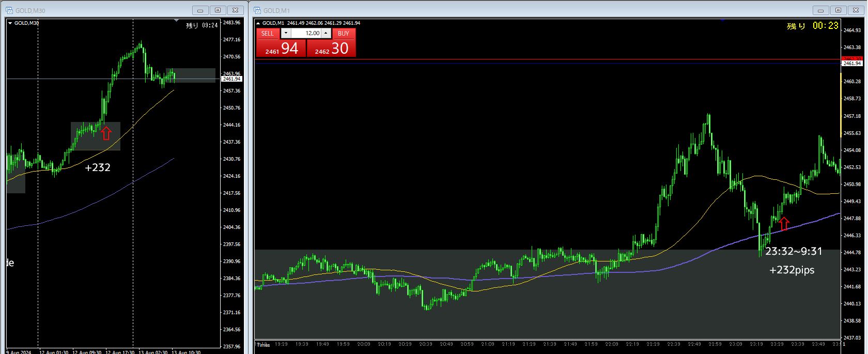Click the 23:32~9:31 time label

pos(794,251)
